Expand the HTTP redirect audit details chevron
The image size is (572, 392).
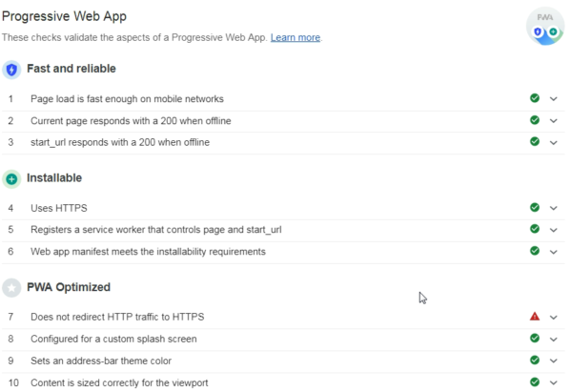pos(553,317)
